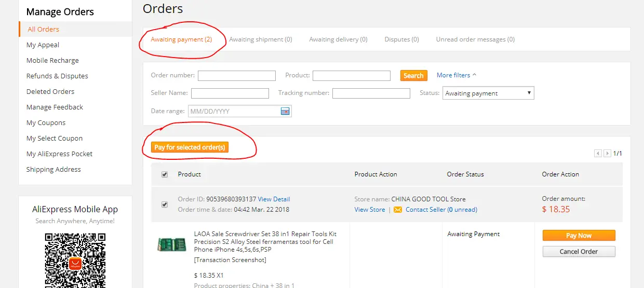Screen dimensions: 644x288
Task: Toggle the select-all checkbox beside Product header
Action: (165, 174)
